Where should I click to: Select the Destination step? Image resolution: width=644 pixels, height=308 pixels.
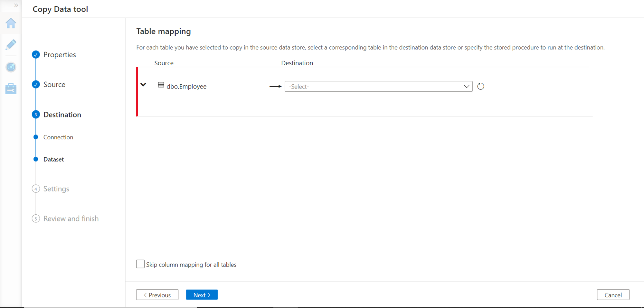tap(62, 115)
